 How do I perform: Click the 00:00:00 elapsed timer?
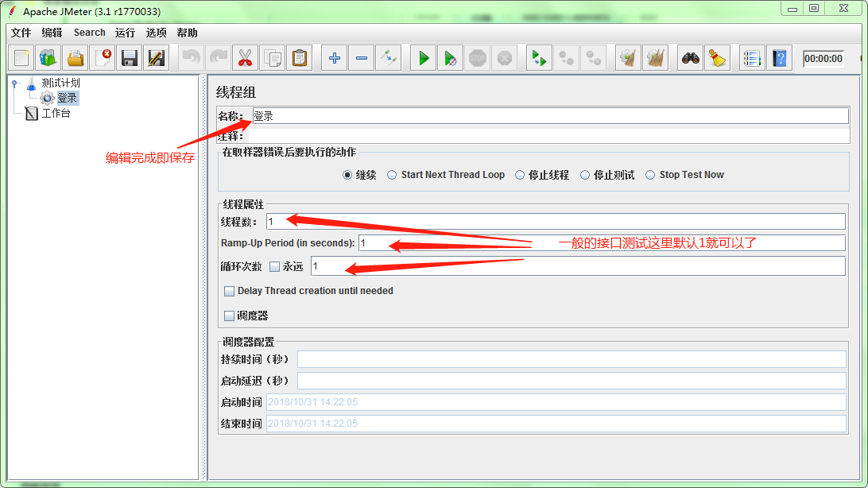pos(823,59)
